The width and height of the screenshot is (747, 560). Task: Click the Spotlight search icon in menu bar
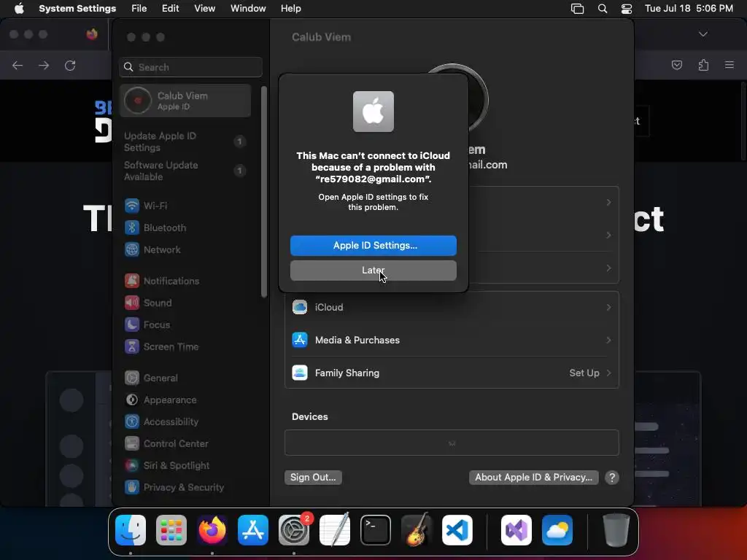click(602, 9)
